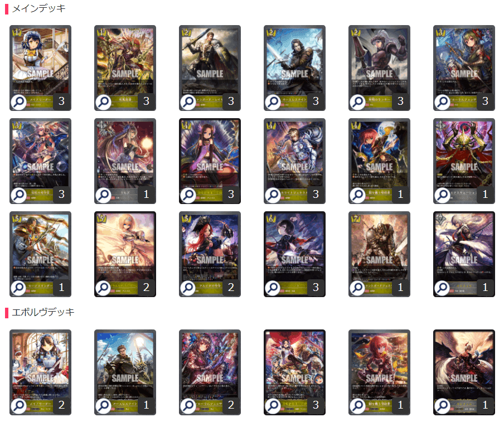
Task: Click the メインデッキ section heading
Action: point(39,8)
